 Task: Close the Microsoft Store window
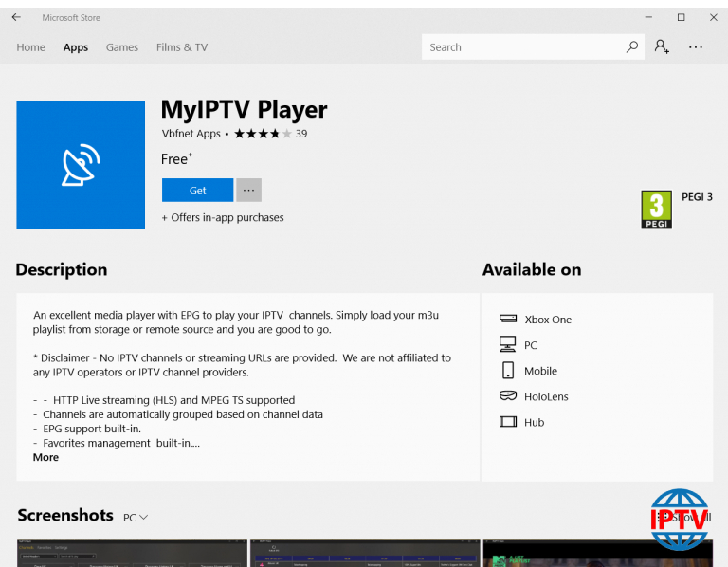pyautogui.click(x=714, y=17)
